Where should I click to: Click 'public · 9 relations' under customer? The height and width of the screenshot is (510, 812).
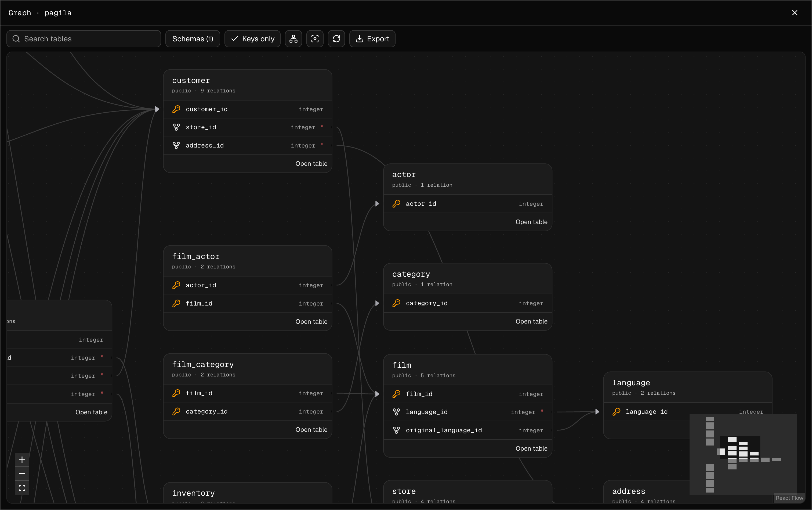point(204,91)
